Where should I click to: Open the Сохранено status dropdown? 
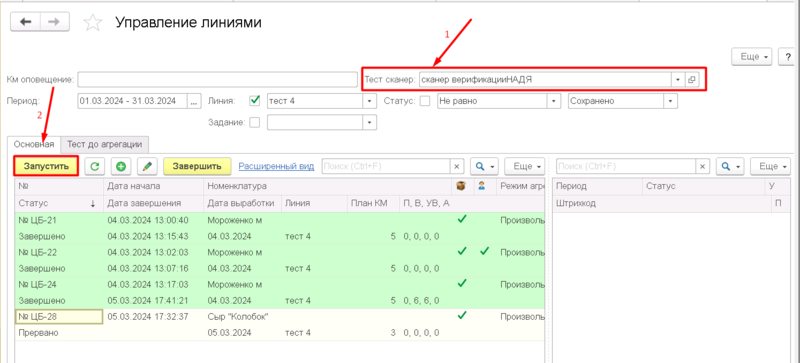(x=671, y=101)
